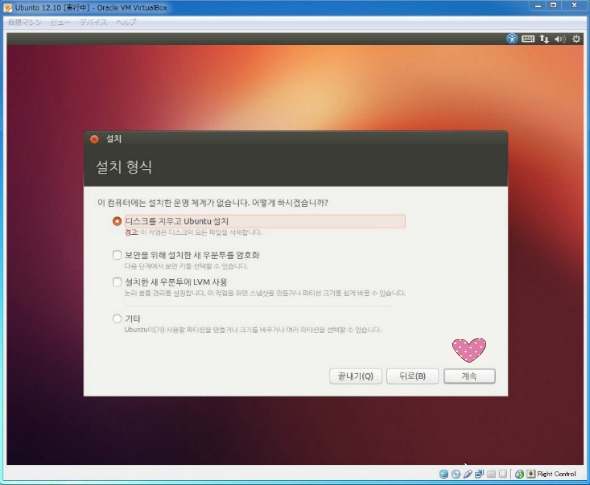The width and height of the screenshot is (590, 485).
Task: Open the ヘルプ menu
Action: coord(126,23)
